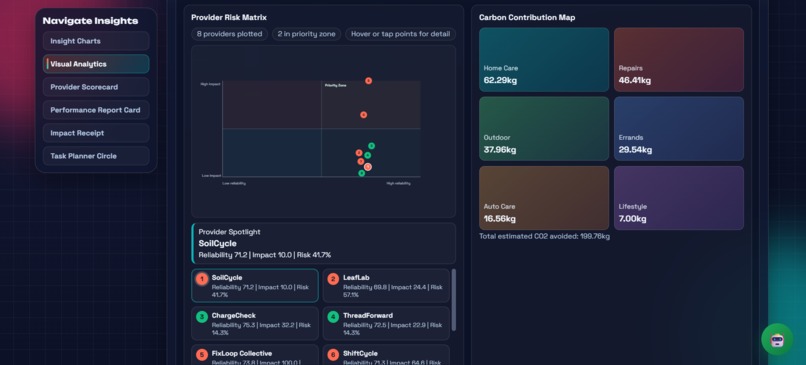Navigate to Performance Report Card
Image resolution: width=806 pixels, height=365 pixels.
pos(96,110)
